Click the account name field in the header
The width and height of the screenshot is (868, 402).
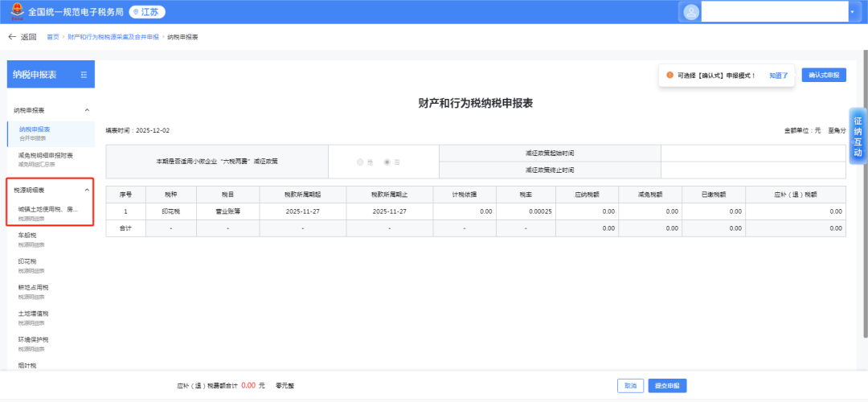point(774,11)
